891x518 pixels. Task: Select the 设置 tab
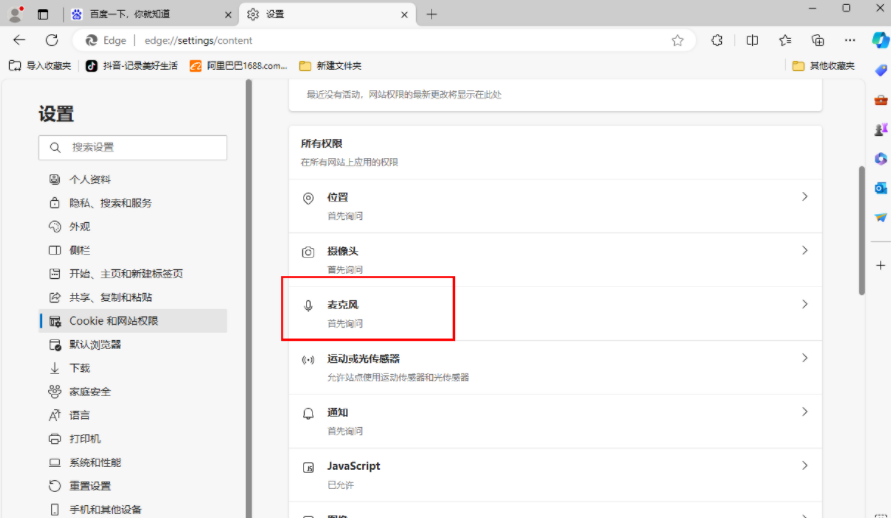click(x=327, y=14)
